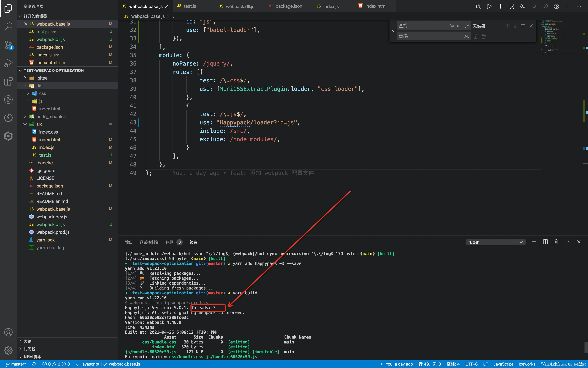Click the compare changes icon in editor toolbar
588x368 pixels.
click(x=478, y=6)
